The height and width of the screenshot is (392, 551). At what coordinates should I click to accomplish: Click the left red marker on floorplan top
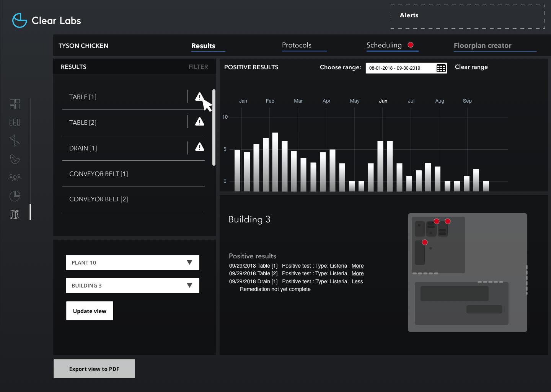click(437, 221)
